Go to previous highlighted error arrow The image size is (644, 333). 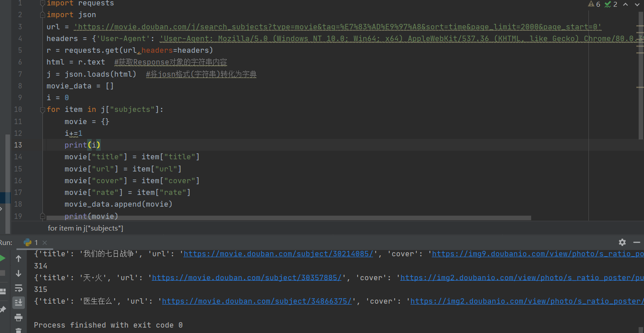pyautogui.click(x=625, y=4)
